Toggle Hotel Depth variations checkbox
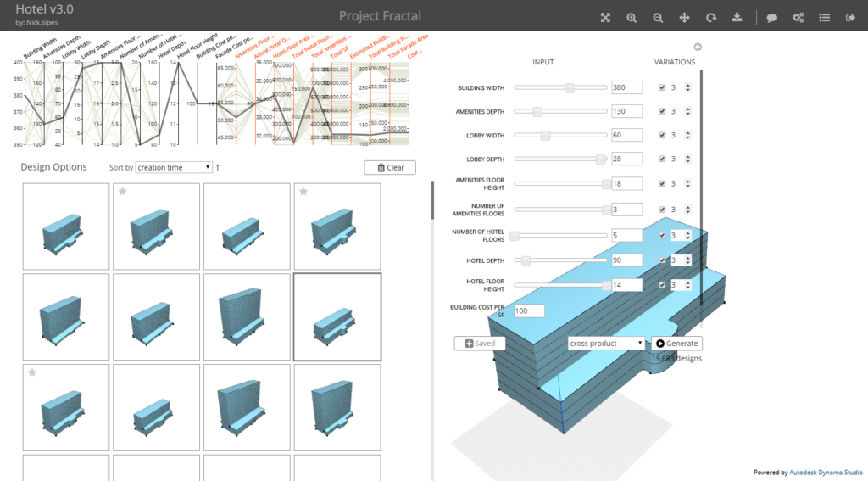 coord(662,260)
